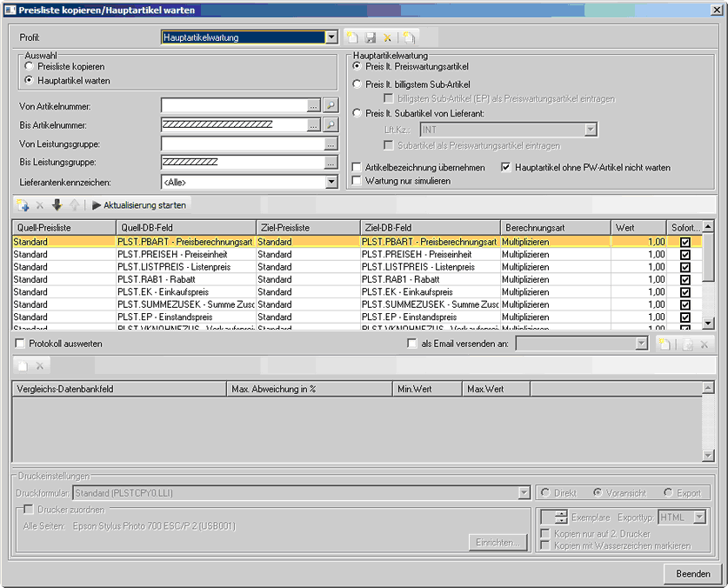The width and height of the screenshot is (728, 588).
Task: Open the Von Leistungsgruppe lookup button
Action: (331, 144)
